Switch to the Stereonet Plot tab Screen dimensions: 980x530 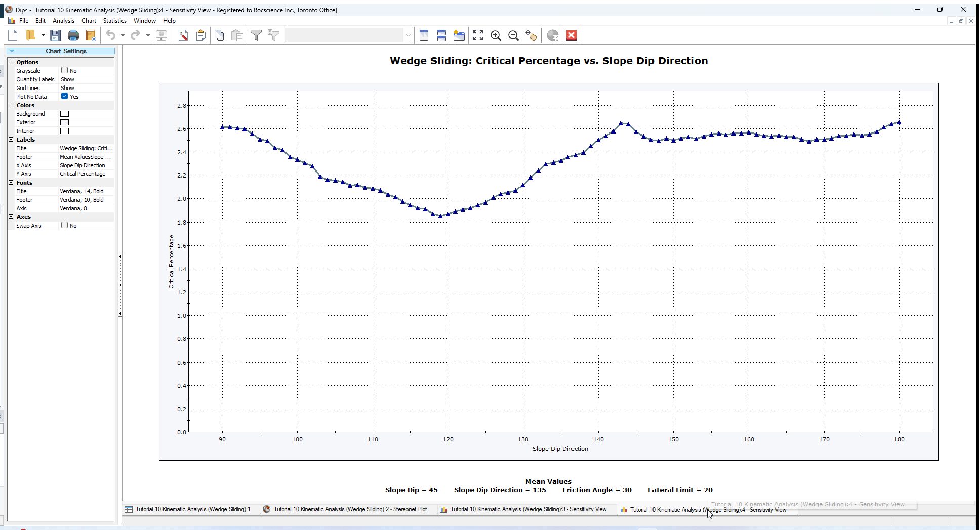349,509
